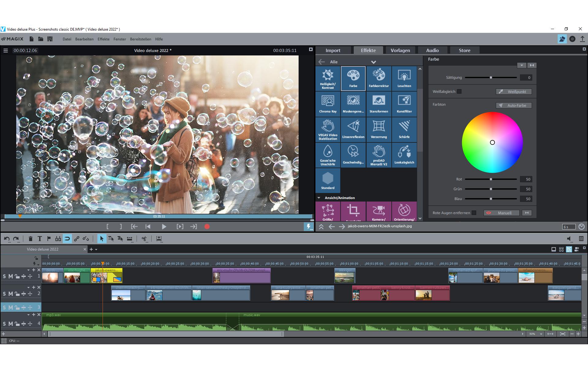The height and width of the screenshot is (370, 588).
Task: Open the zoom level 50% dropdown
Action: [x=541, y=334]
